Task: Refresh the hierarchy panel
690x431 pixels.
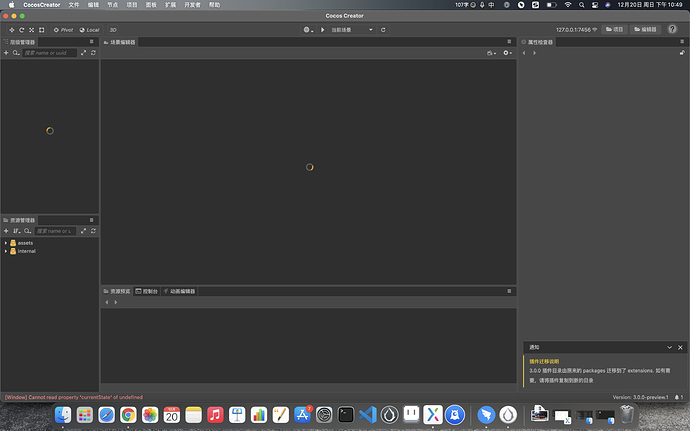Action: pos(93,53)
